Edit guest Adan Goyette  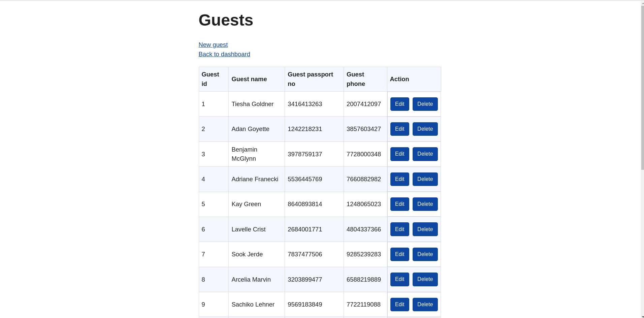click(399, 129)
